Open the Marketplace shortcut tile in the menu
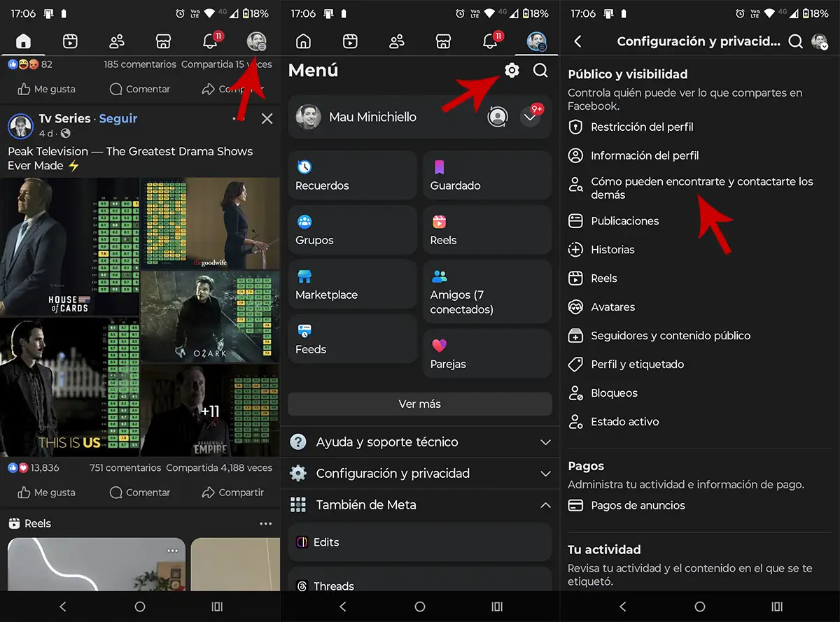This screenshot has width=840, height=622. coord(352,285)
